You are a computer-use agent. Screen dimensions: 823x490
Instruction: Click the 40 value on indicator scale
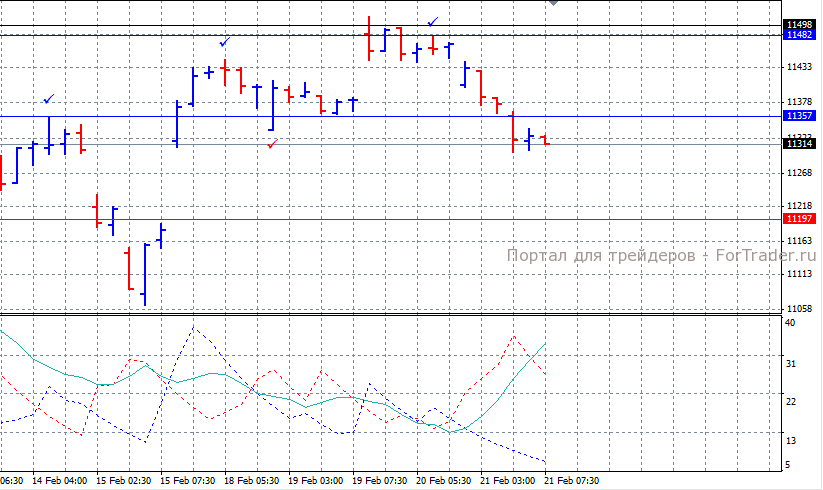(x=790, y=324)
